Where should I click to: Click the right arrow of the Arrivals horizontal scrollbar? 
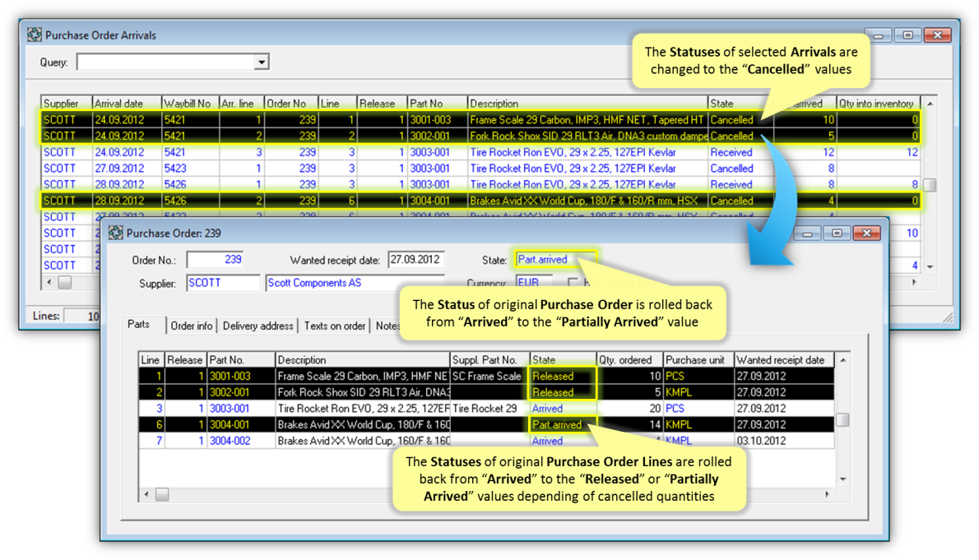914,282
